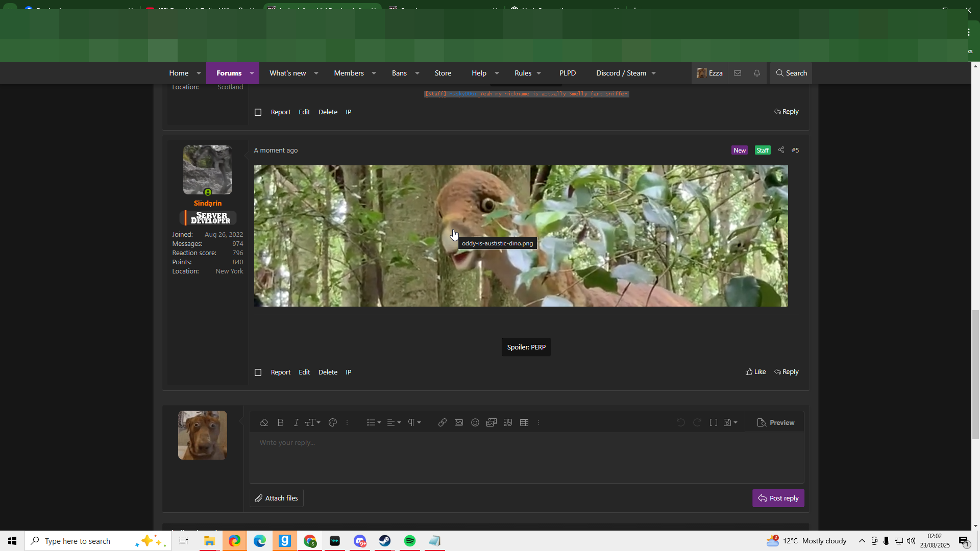
Task: Click the Windows Start button
Action: [x=12, y=541]
